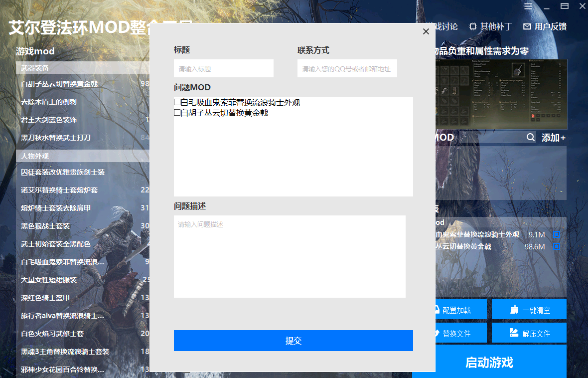Select 邪神少女花园百合铃替换... in the list
This screenshot has height=378, width=588.
(x=62, y=370)
